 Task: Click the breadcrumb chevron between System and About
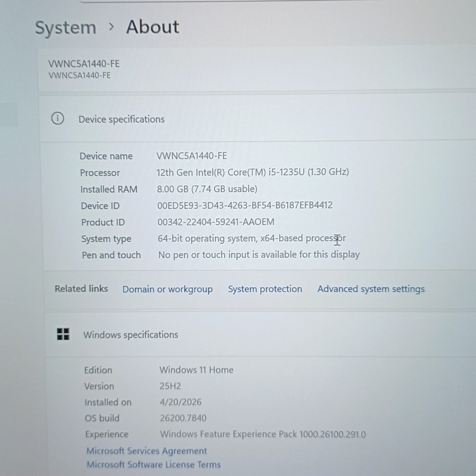click(x=111, y=27)
